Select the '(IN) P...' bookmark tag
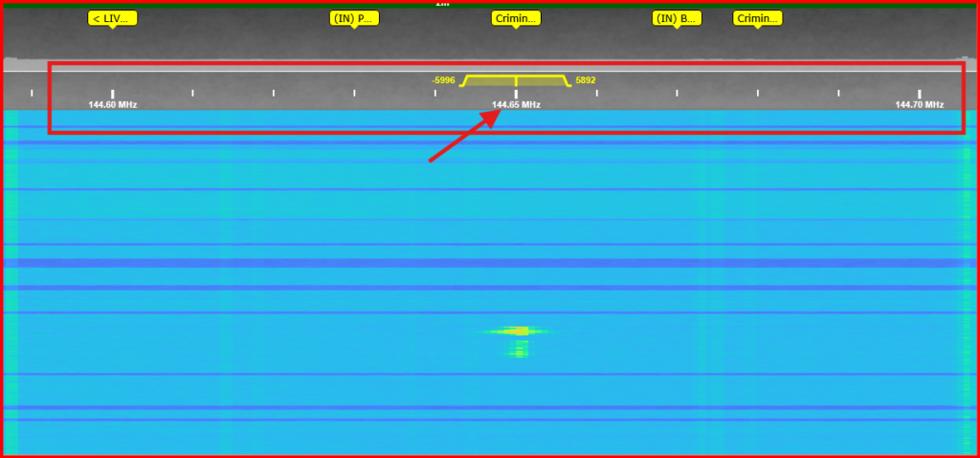 354,18
